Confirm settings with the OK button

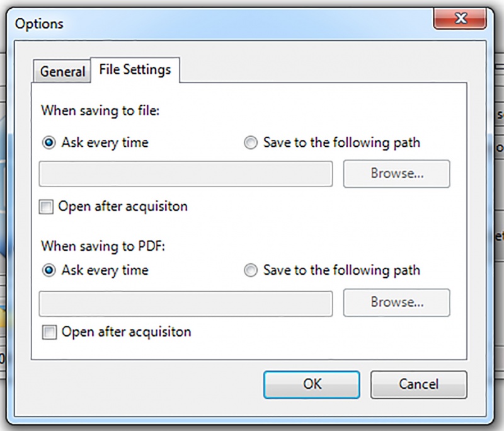(x=312, y=384)
